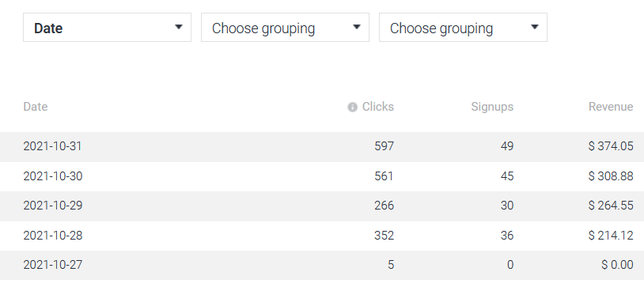Select the 2021-10-31 row
The width and height of the screenshot is (644, 287).
[322, 146]
